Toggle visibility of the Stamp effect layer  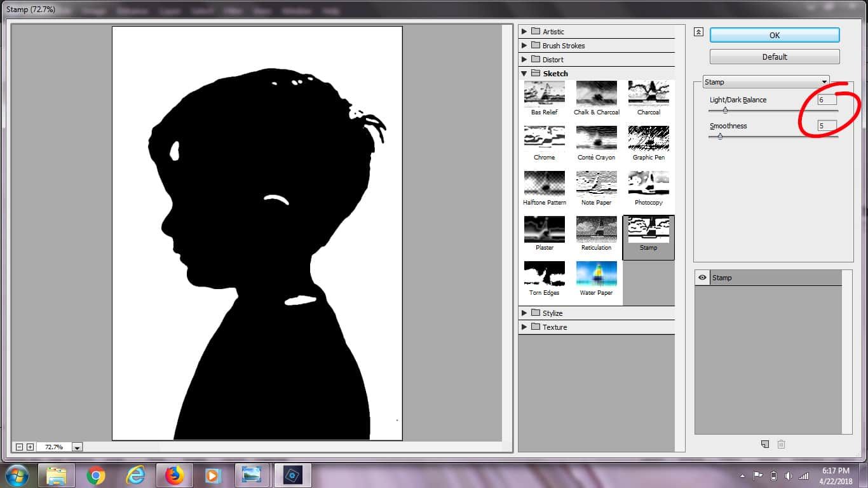[702, 278]
